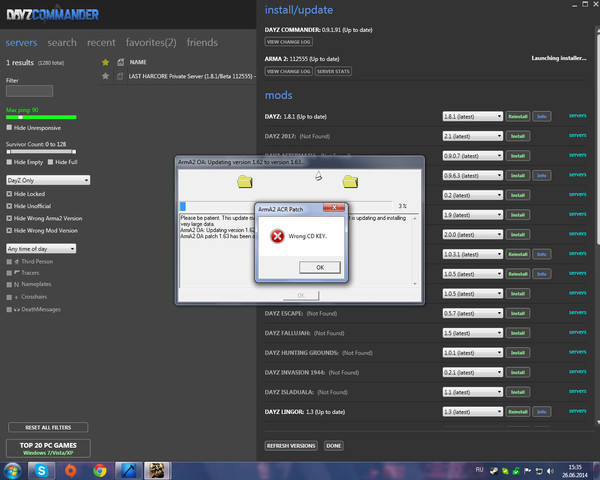
Task: Switch to the friends tab
Action: 202,42
